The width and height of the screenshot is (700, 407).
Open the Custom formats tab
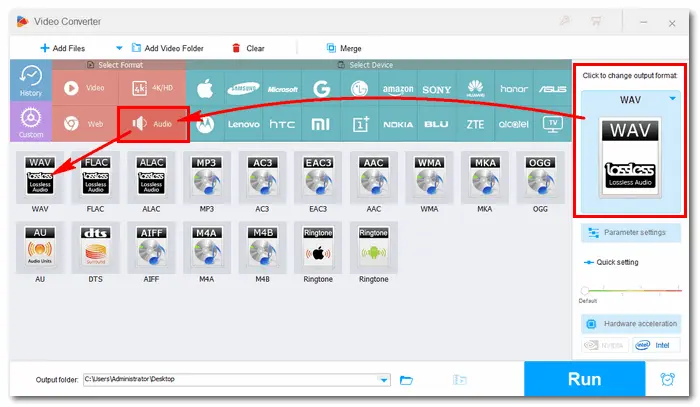(x=31, y=121)
